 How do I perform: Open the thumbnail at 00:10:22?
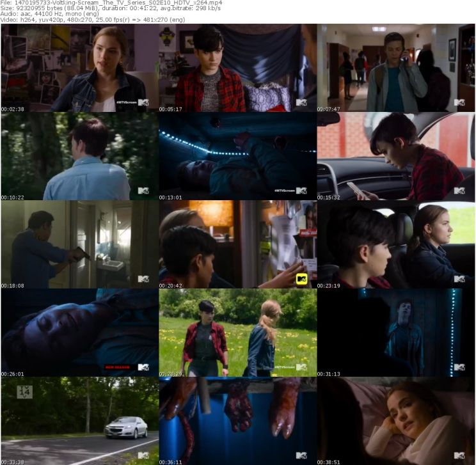tap(79, 156)
